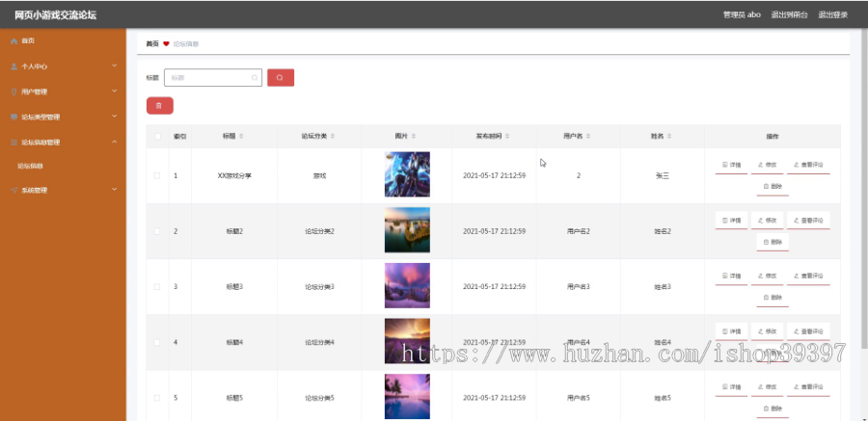Sort by 论坛分类 column arrows
Image resolution: width=868 pixels, height=421 pixels.
coord(332,136)
